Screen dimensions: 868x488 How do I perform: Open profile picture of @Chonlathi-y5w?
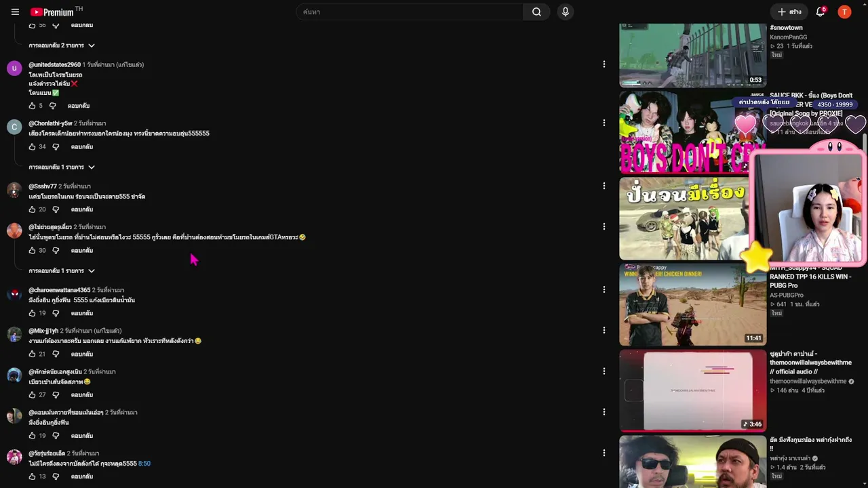click(x=14, y=127)
